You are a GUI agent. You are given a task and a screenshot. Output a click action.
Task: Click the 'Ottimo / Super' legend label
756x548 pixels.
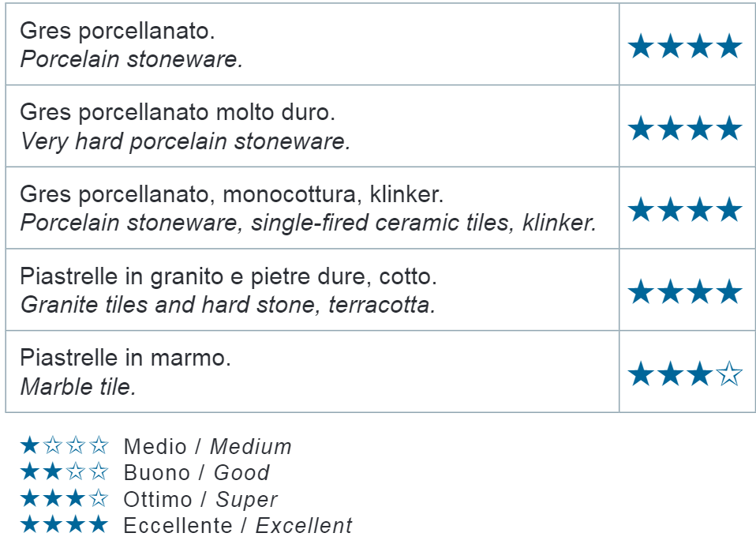200,500
